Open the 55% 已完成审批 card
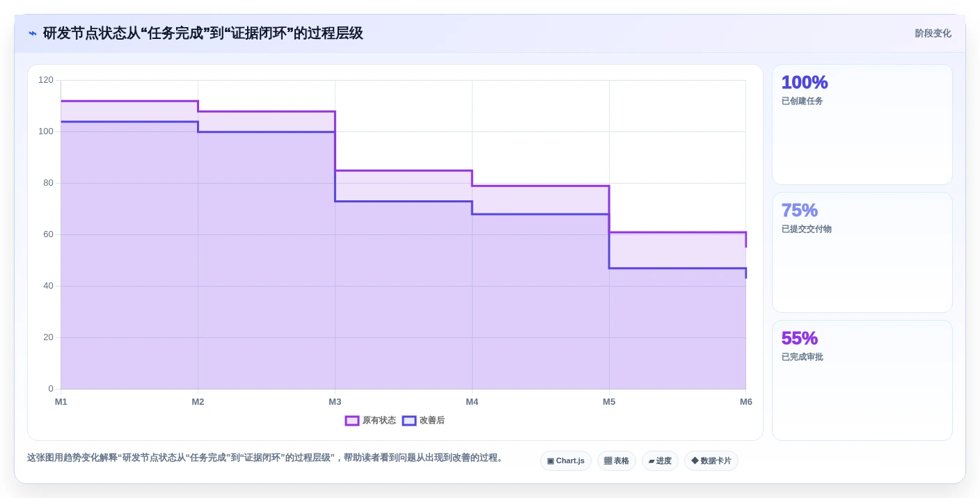Viewport: 980px width, 498px height. [862, 380]
